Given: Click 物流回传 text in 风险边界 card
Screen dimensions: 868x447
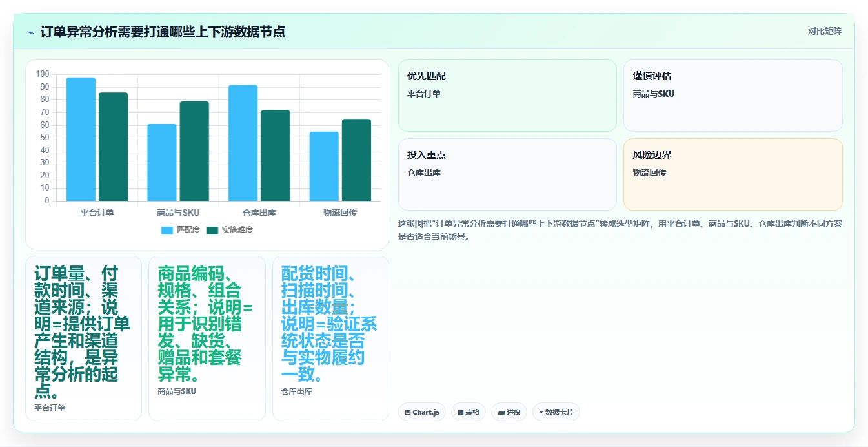Looking at the screenshot, I should (649, 172).
